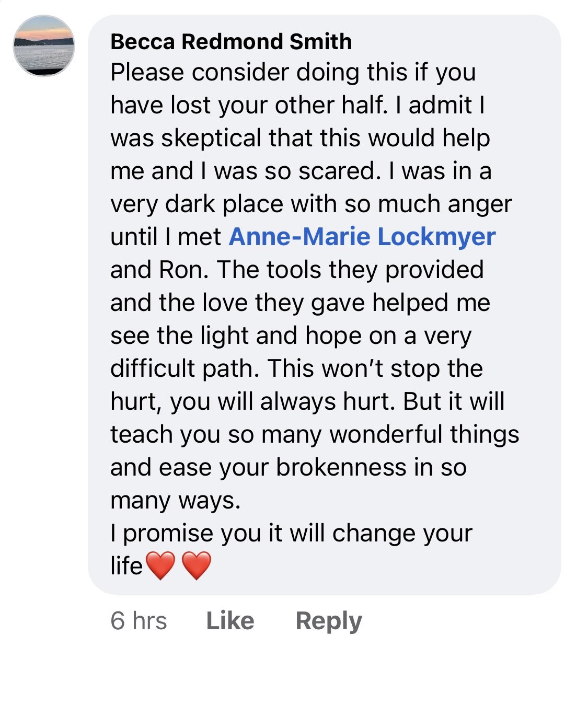
Task: Click the "I promise you it will change" line
Action: 291,534
